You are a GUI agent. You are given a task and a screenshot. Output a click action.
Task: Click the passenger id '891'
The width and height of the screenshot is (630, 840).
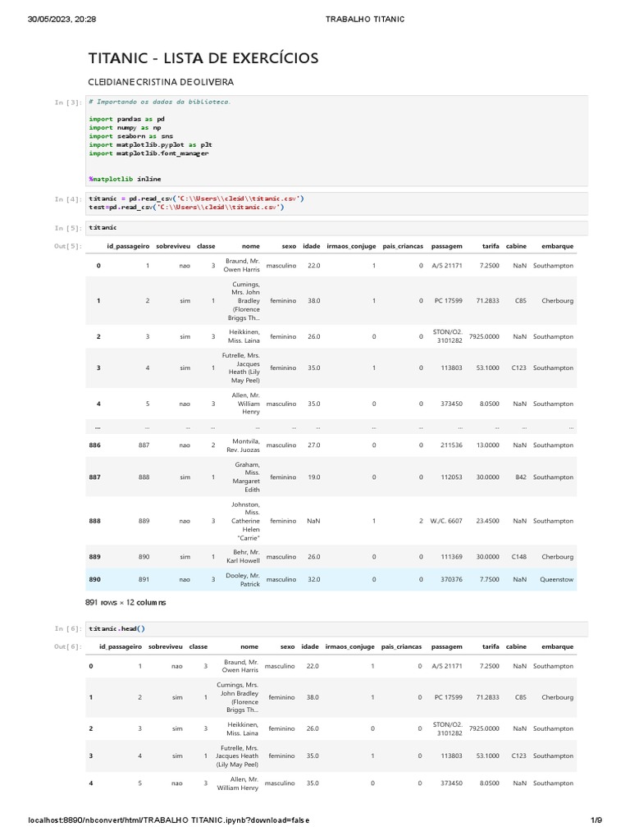(x=144, y=580)
